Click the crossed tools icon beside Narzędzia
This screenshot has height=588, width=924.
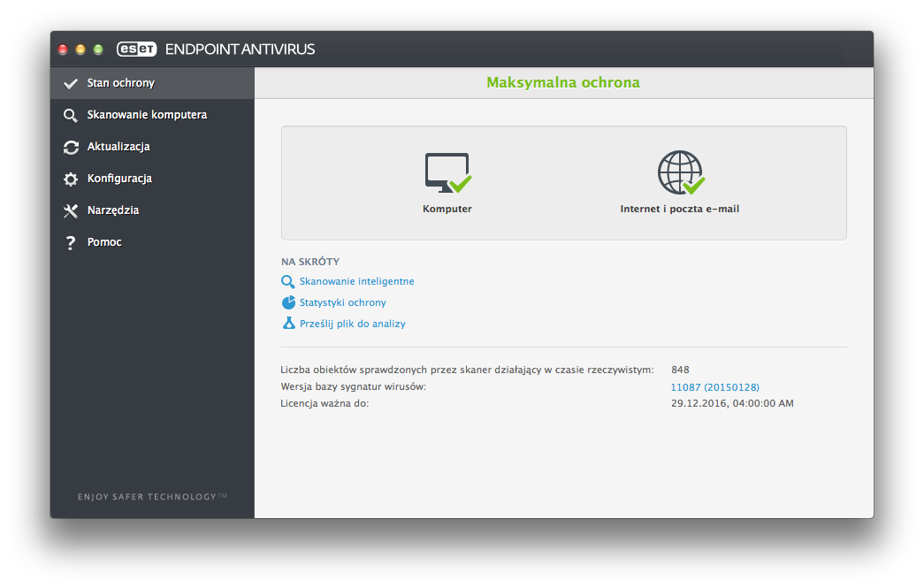(71, 211)
